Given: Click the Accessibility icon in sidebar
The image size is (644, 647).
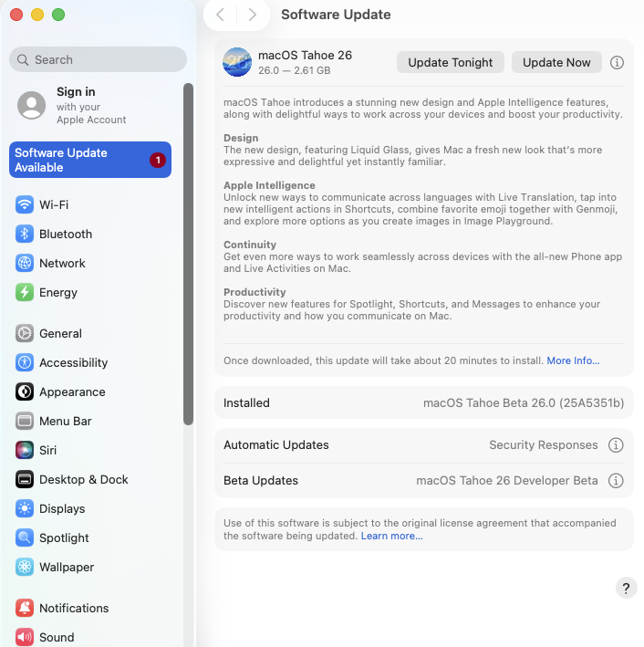Looking at the screenshot, I should pyautogui.click(x=25, y=362).
